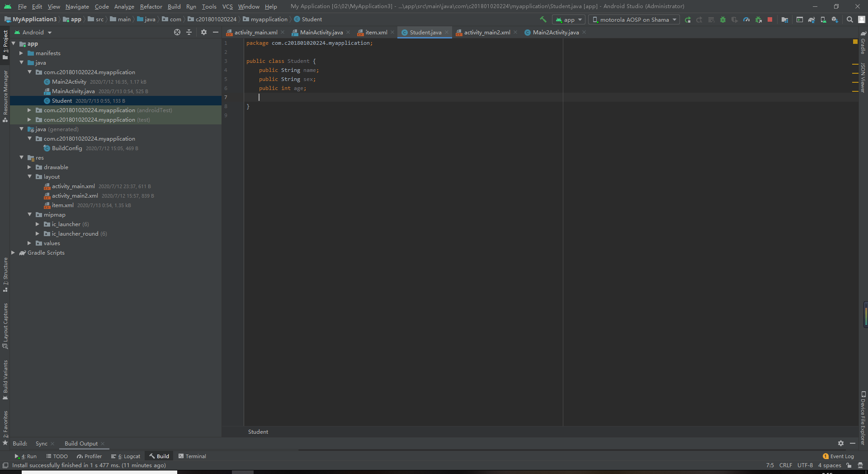Image resolution: width=868 pixels, height=474 pixels.
Task: Click the yellow inspection indicator in editor gutter
Action: coord(855,42)
